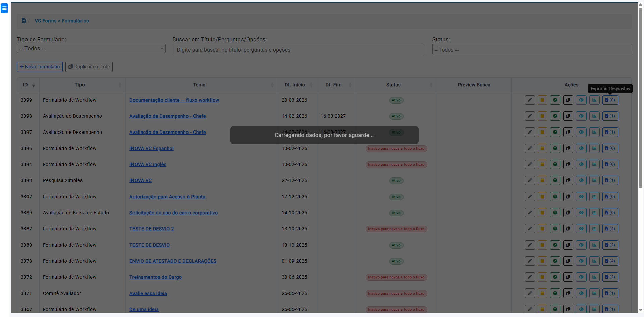Screen dimensions: 644x317
Task: Click the export spreadsheet icon for form 3382
Action: pos(610,229)
